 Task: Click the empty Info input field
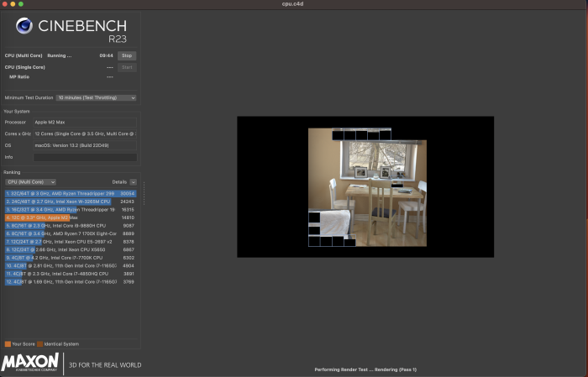click(85, 157)
